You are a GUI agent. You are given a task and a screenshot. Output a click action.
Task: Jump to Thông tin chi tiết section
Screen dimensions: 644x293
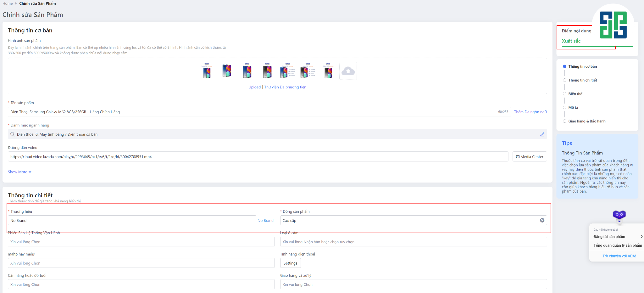pos(582,80)
